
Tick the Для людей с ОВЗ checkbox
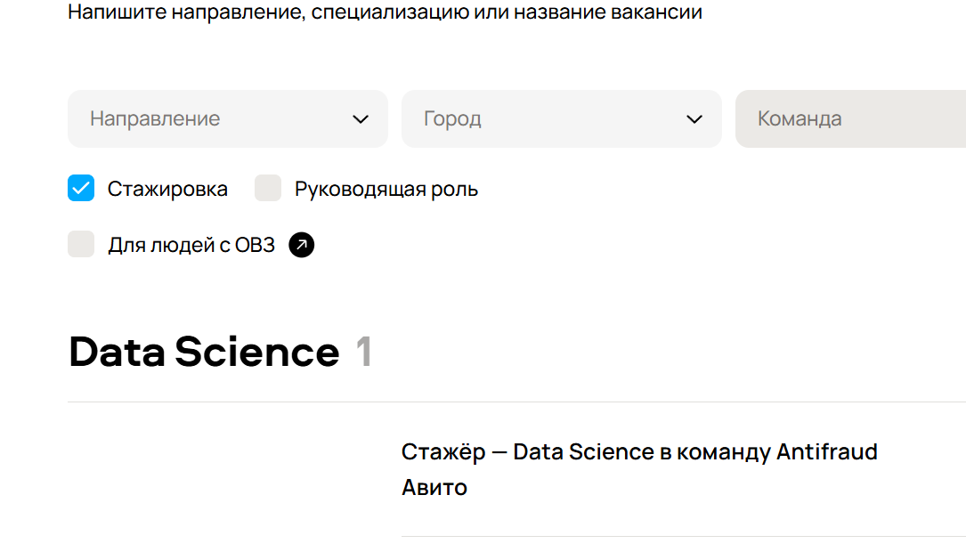pos(81,244)
